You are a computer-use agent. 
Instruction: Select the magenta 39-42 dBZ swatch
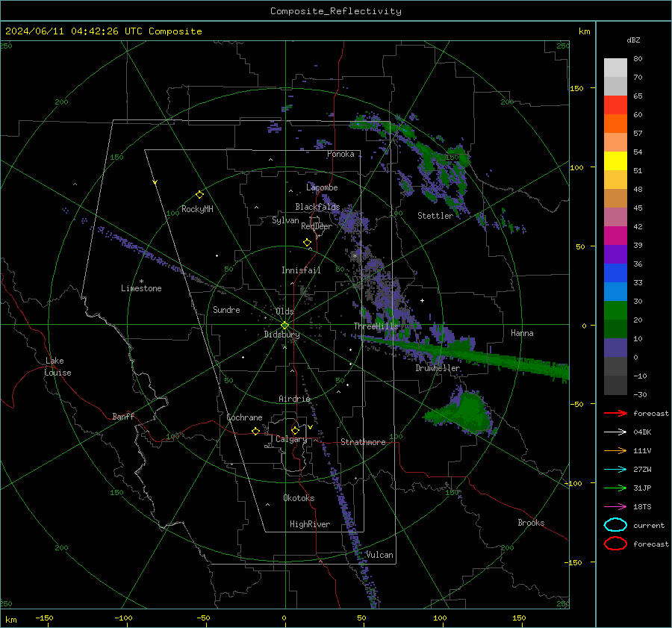(x=615, y=236)
